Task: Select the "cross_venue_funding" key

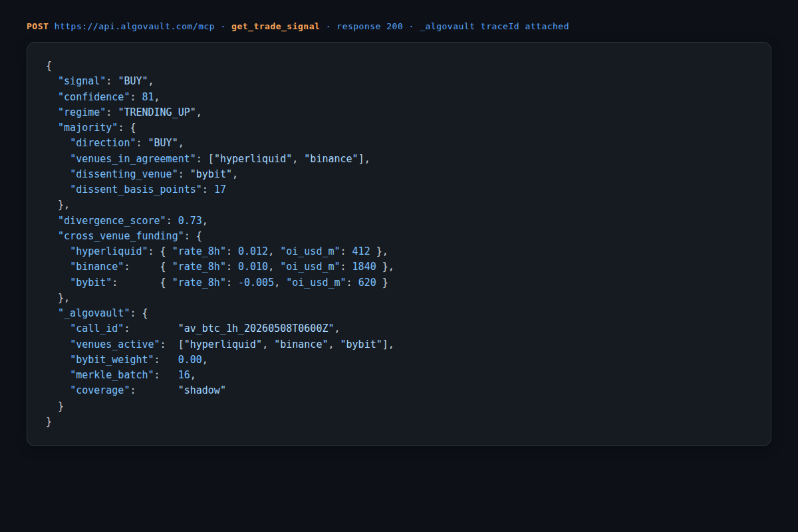Action: [x=122, y=235]
